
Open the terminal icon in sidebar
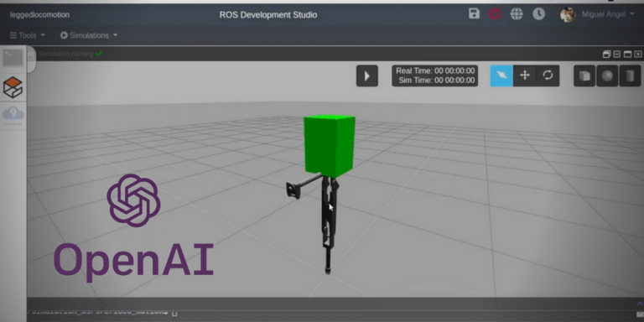coord(13,58)
